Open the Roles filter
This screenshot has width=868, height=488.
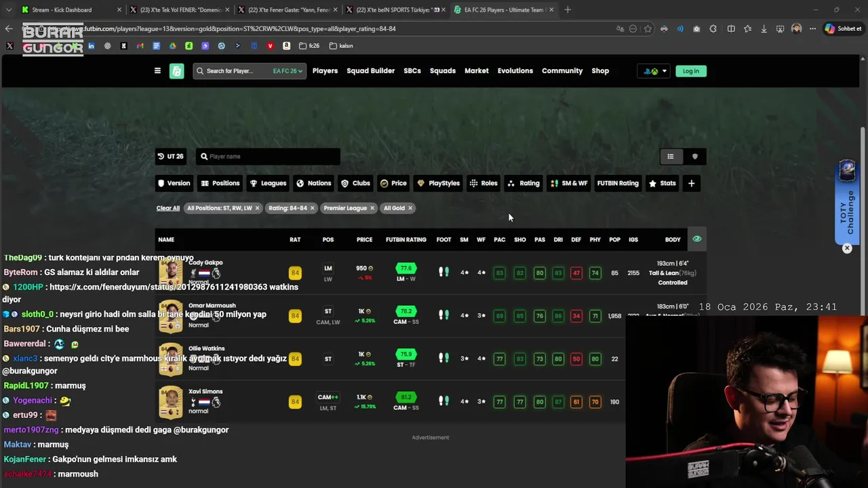click(x=484, y=184)
